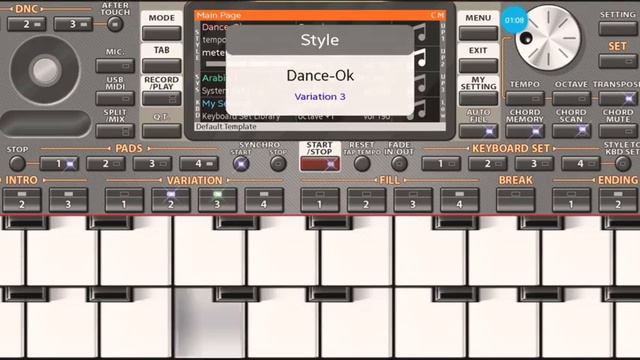
Task: Trigger PAD 3
Action: 152,164
